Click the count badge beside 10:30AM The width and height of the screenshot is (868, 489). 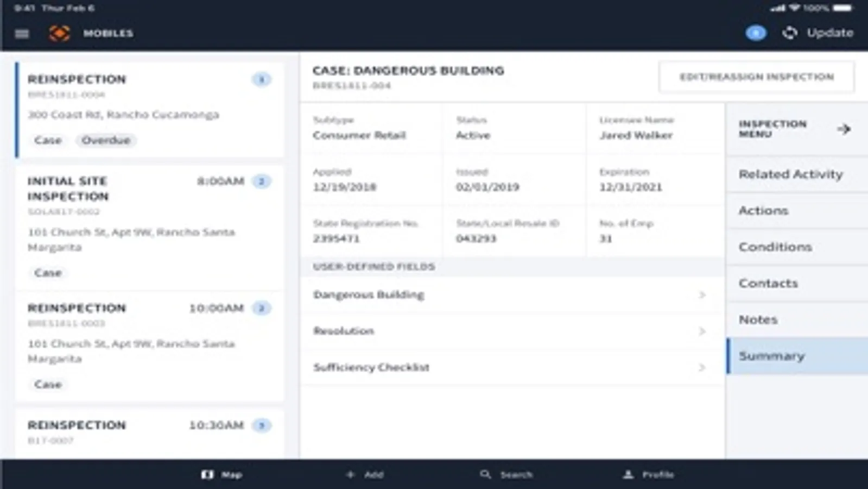coord(262,425)
